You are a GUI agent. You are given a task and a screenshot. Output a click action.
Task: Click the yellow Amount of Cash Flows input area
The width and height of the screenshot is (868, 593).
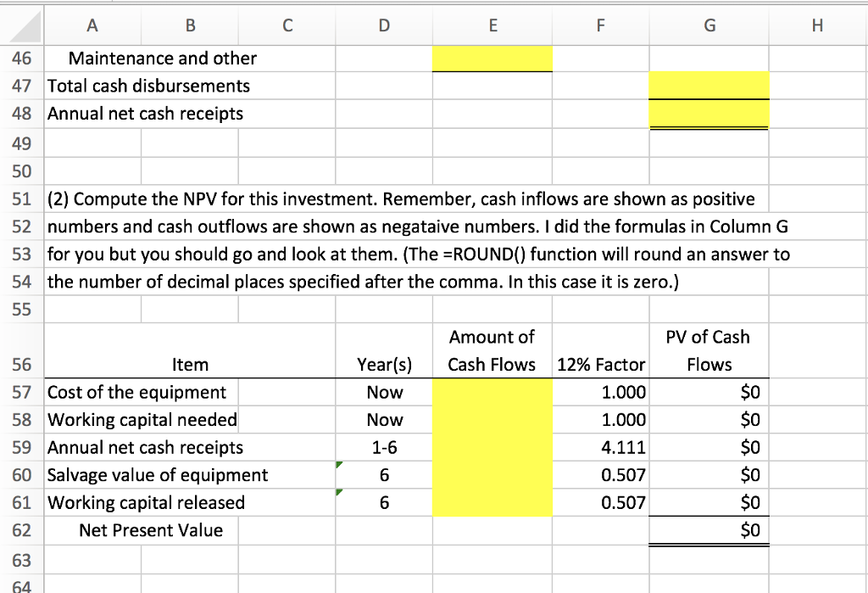[492, 447]
